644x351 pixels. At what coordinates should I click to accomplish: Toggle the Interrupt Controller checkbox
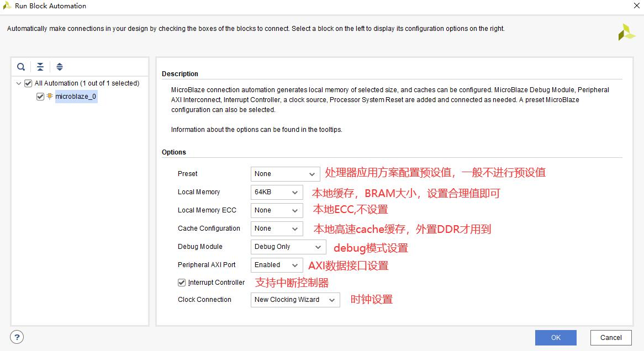(x=182, y=283)
